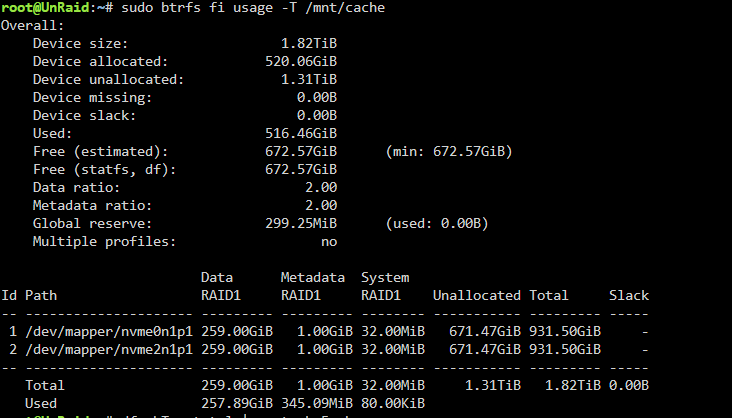The image size is (732, 418).
Task: Click RAID1 under the System column
Action: pyautogui.click(x=381, y=296)
